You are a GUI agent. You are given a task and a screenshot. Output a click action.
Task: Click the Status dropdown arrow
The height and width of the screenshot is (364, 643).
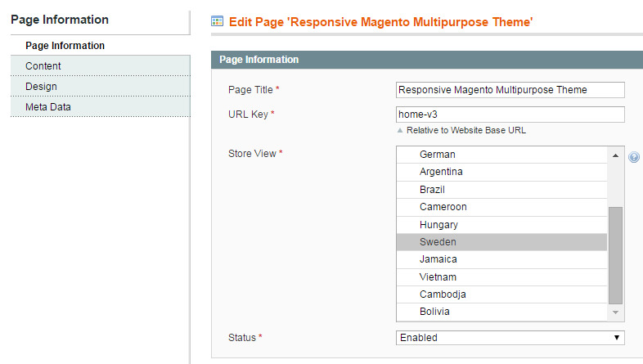[616, 338]
